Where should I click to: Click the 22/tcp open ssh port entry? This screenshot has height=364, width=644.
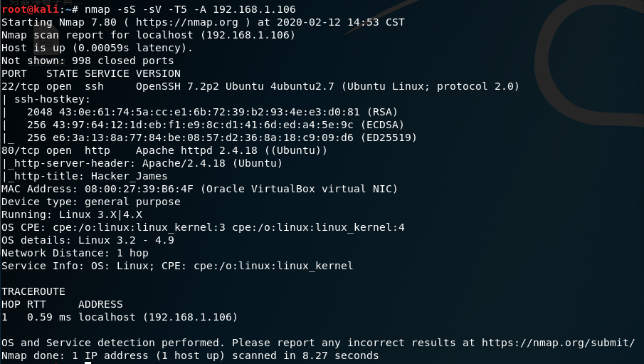click(52, 86)
